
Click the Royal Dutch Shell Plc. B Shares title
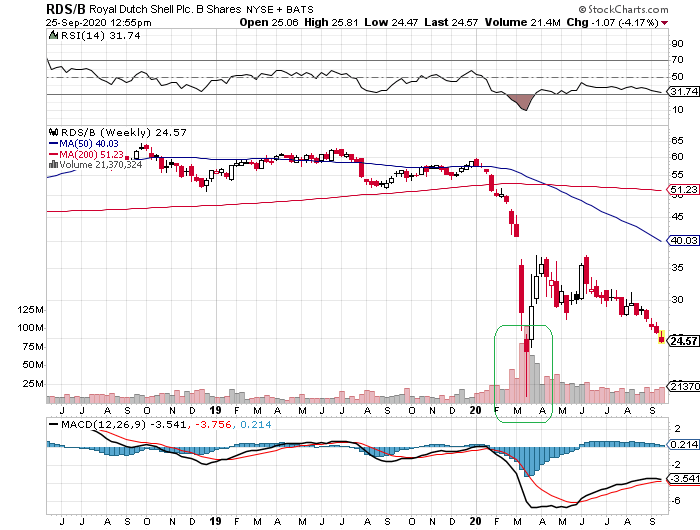(165, 9)
